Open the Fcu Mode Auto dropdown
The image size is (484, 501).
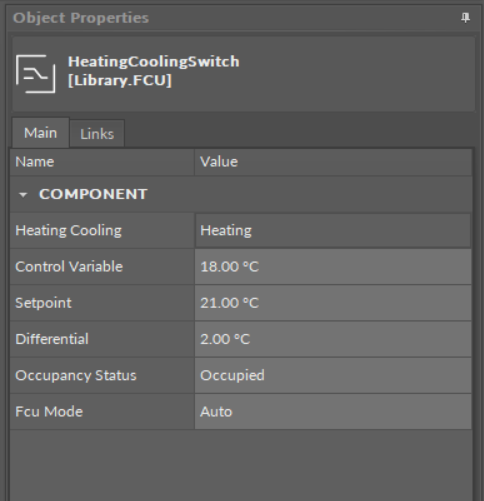(x=333, y=412)
